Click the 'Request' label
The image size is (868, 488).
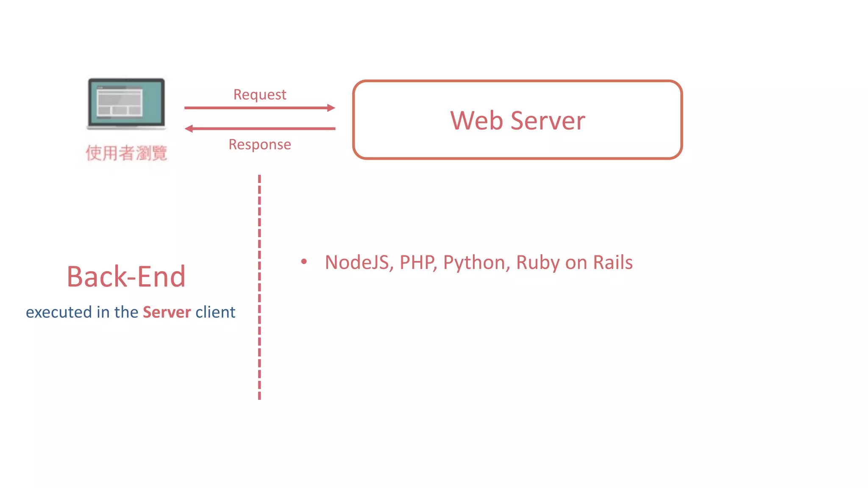click(x=260, y=94)
